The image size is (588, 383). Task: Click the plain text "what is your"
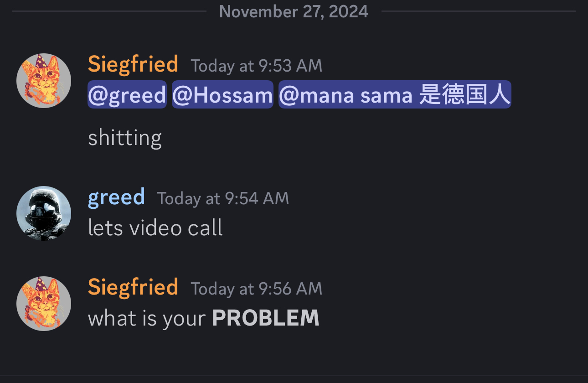[147, 318]
